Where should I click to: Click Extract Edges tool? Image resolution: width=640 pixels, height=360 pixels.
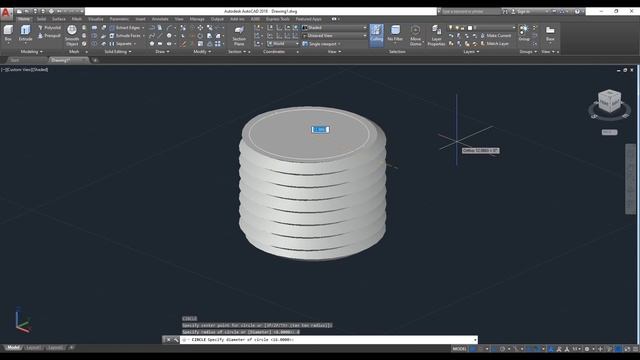(127, 28)
